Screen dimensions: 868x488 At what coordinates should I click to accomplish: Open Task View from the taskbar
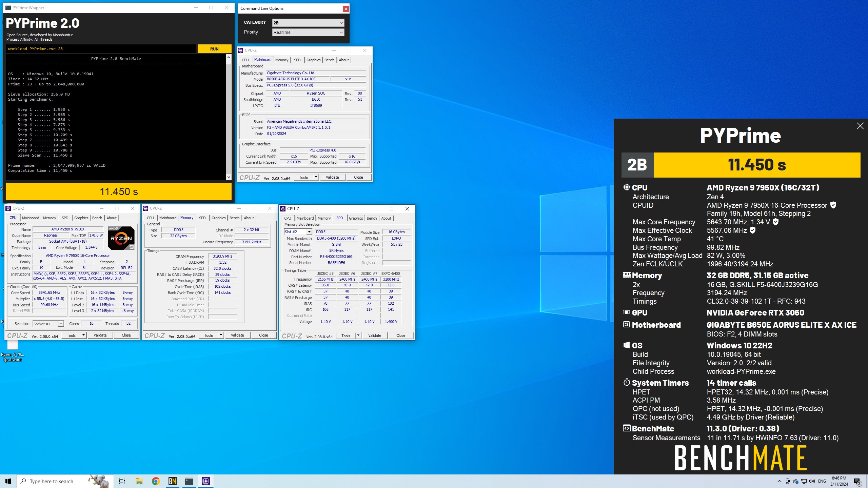[x=122, y=481]
